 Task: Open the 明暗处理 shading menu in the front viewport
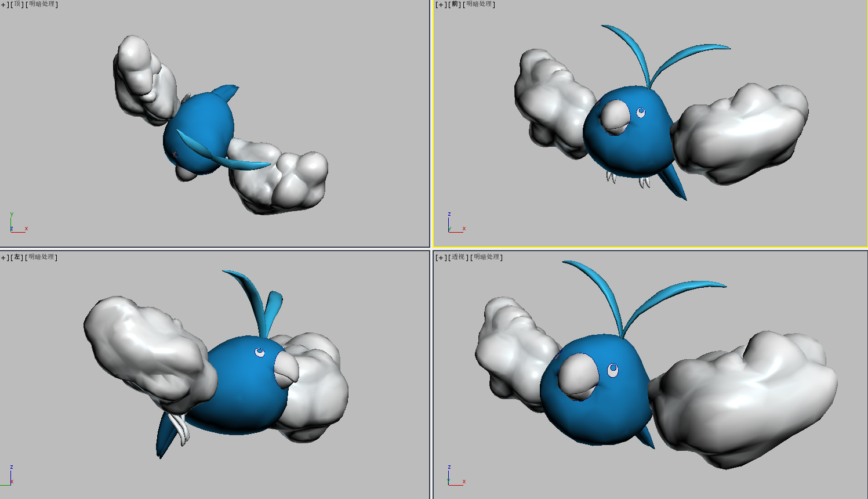[x=479, y=5]
